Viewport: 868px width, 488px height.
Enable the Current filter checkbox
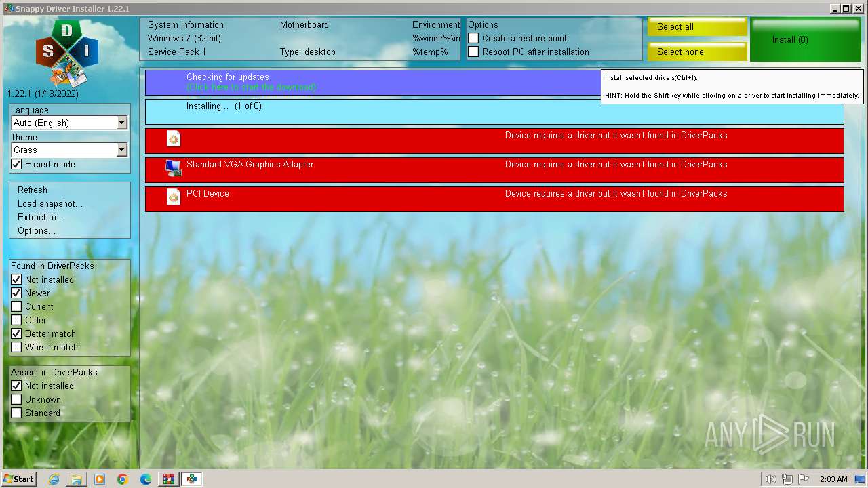tap(16, 307)
